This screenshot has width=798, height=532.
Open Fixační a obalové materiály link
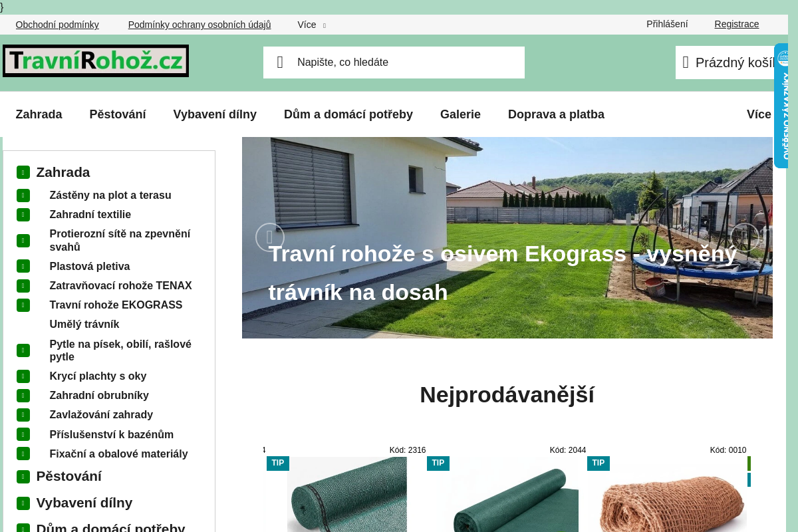click(118, 454)
